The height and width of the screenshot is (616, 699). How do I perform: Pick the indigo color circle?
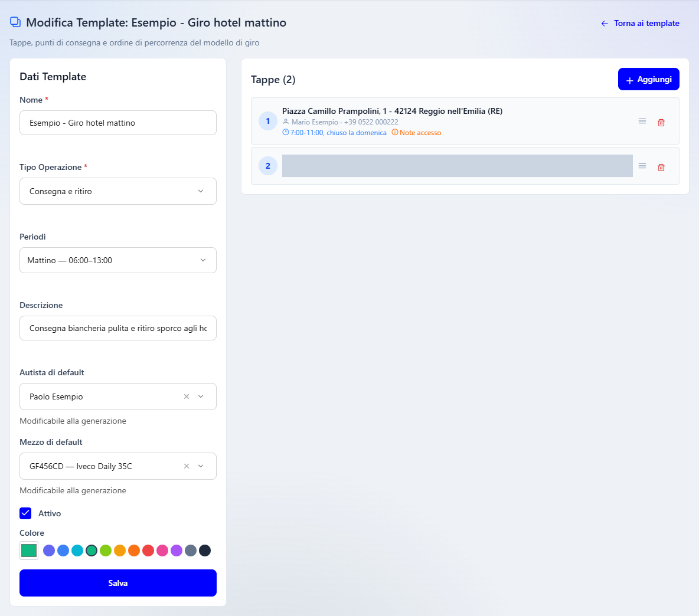click(x=49, y=551)
